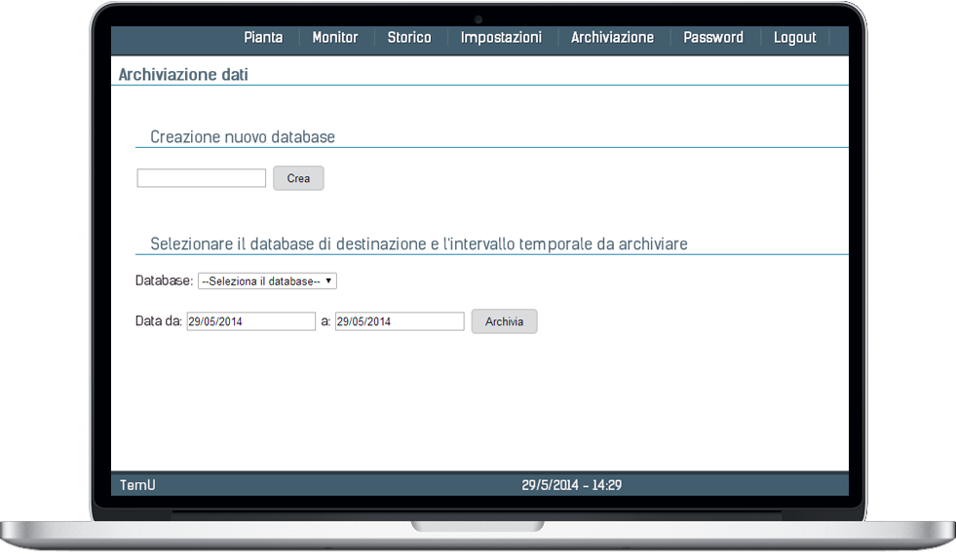Go to the Monitor page

click(x=334, y=37)
